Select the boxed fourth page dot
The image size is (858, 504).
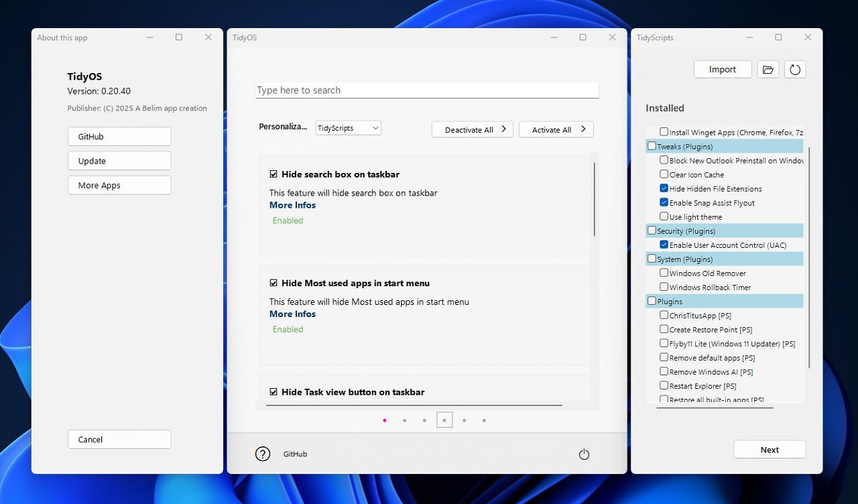(x=444, y=420)
